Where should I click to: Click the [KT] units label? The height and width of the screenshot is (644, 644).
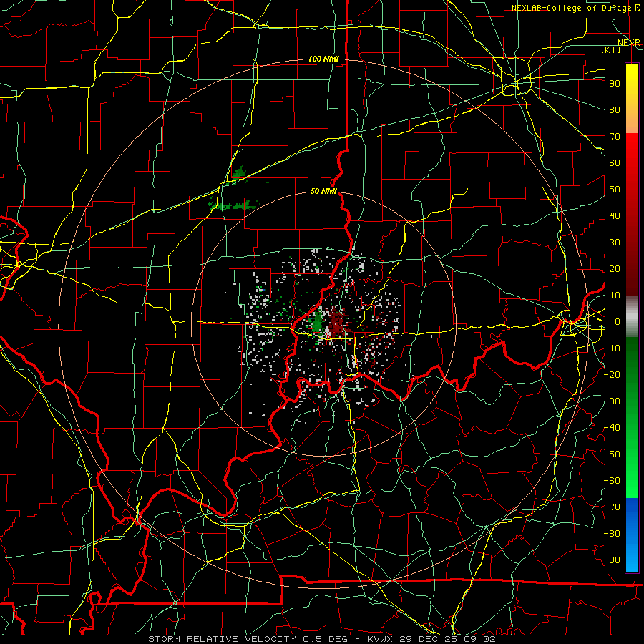(x=611, y=49)
